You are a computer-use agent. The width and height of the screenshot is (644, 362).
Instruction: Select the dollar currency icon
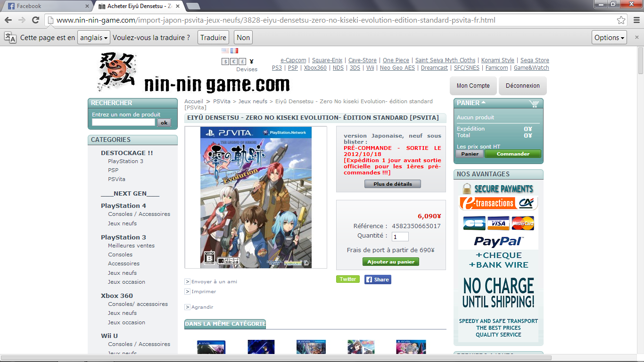tap(225, 61)
